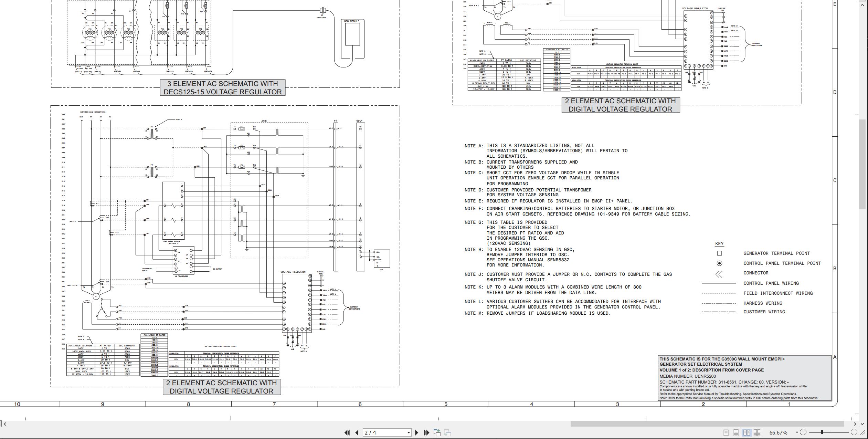This screenshot has width=868, height=439.
Task: Select two-page side-by-side view
Action: (x=747, y=432)
